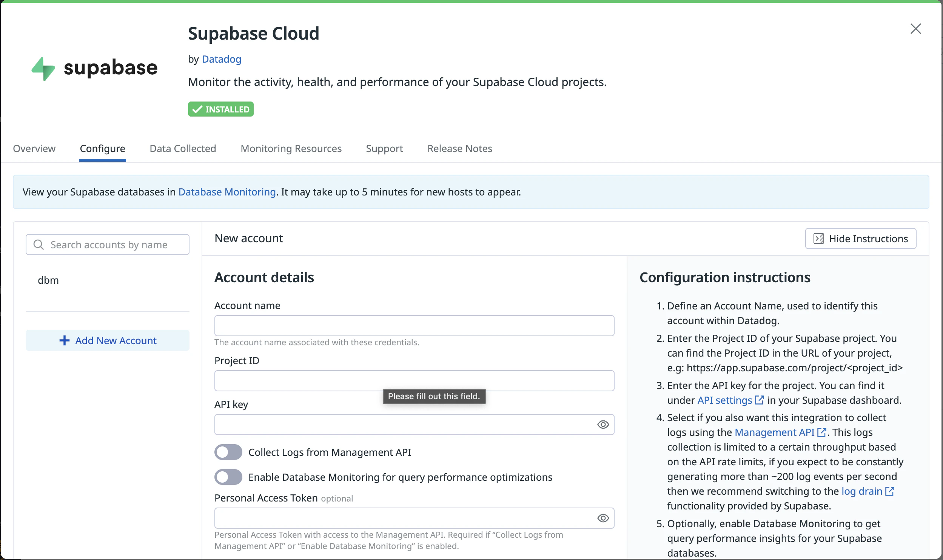This screenshot has width=943, height=560.
Task: Click the external link icon beside Management API
Action: coord(821,432)
